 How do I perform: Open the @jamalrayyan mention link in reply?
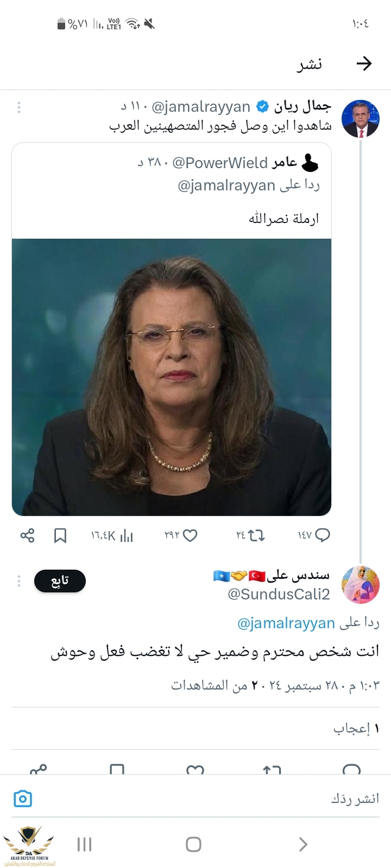click(x=286, y=623)
